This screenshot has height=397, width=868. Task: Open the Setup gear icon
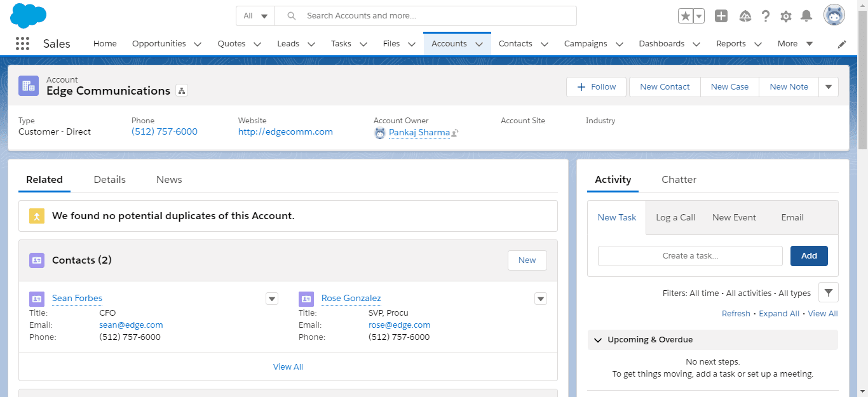(x=786, y=17)
